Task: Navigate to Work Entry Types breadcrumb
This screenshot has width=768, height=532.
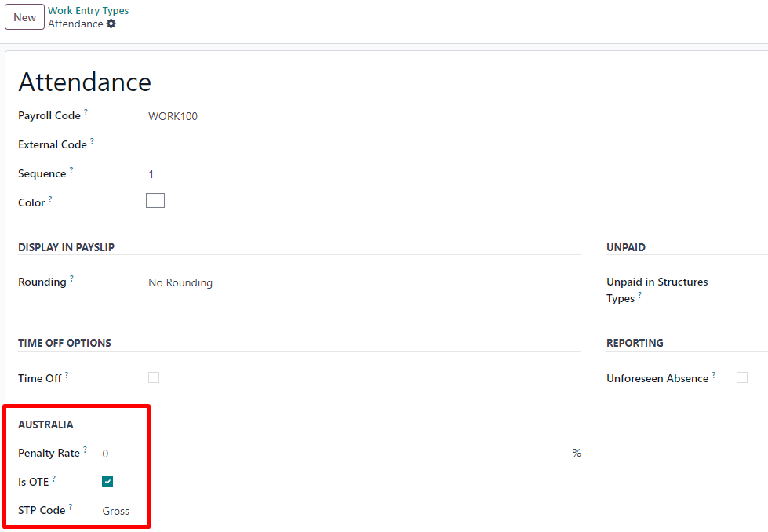Action: pos(88,10)
